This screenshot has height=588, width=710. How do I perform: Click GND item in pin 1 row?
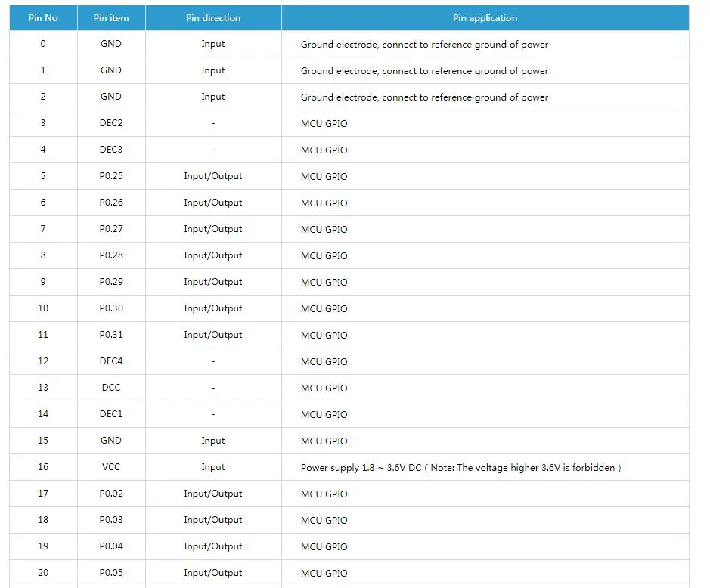111,70
